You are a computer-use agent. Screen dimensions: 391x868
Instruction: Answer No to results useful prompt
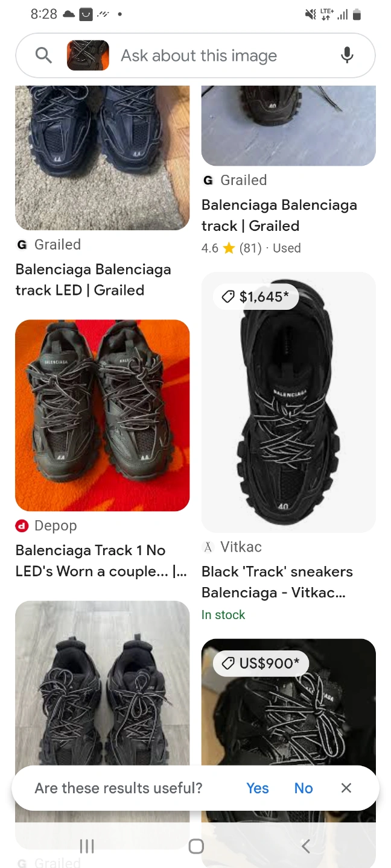pyautogui.click(x=304, y=788)
